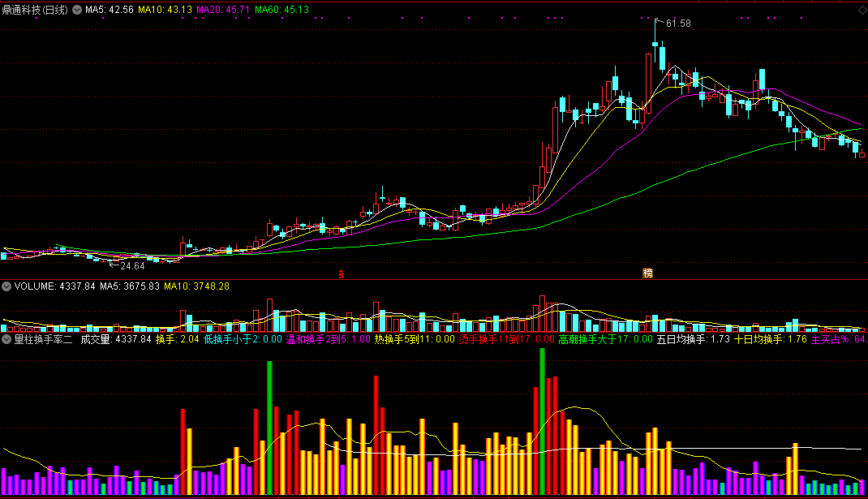Viewport: 868px width, 499px height.
Task: Click the 24.64 low price label
Action: coord(132,266)
